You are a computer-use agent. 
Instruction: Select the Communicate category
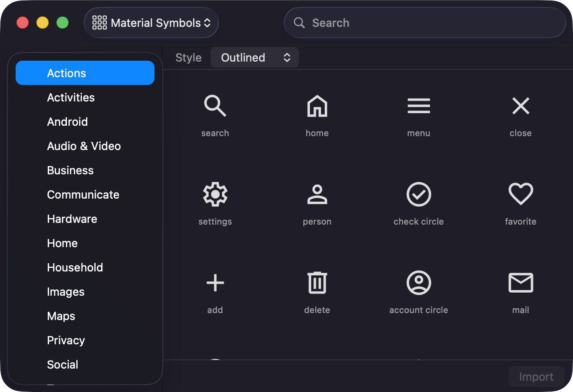pyautogui.click(x=85, y=194)
